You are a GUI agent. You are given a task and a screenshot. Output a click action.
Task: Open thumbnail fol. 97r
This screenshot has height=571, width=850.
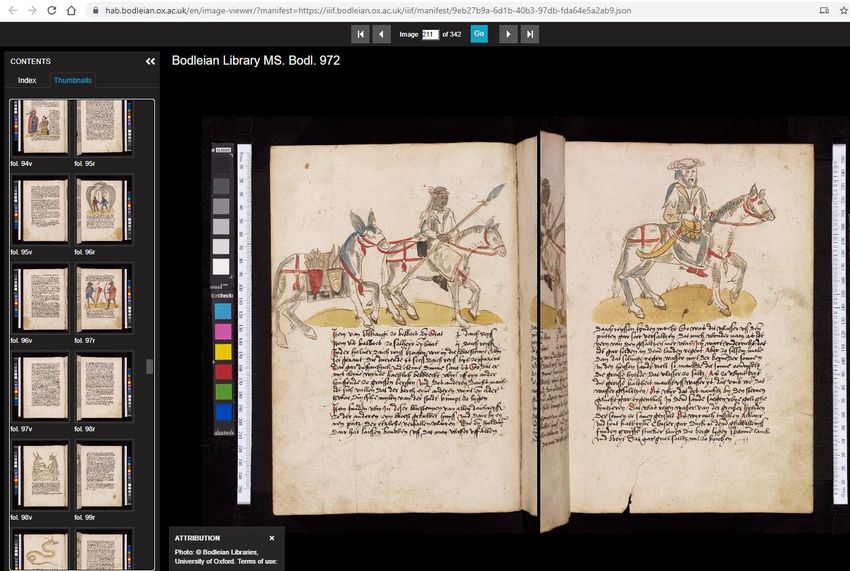(104, 299)
